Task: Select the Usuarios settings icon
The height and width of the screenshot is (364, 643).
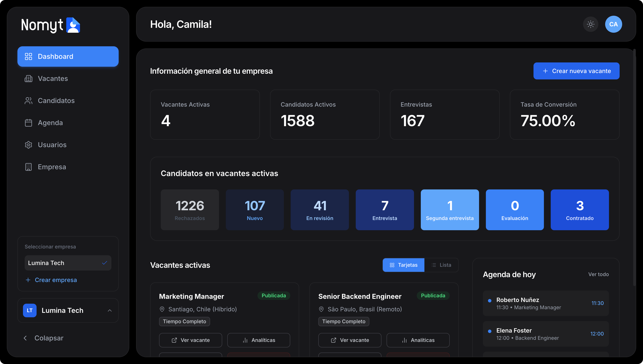Action: pos(28,145)
